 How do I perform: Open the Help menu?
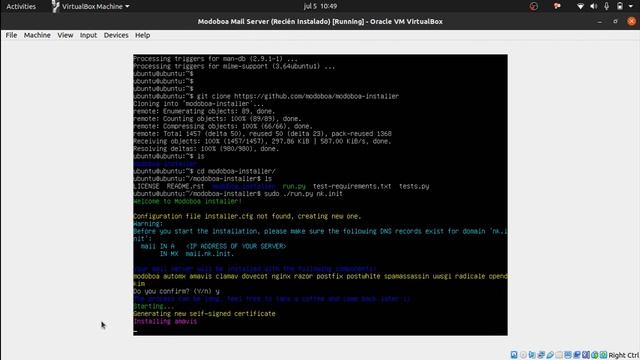coord(142,35)
